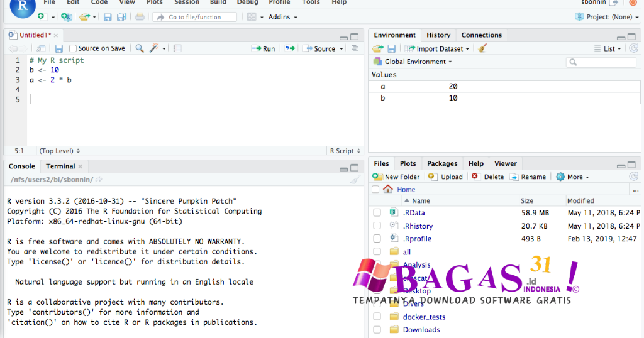
Task: Check the .Rhistory file checkbox
Action: tap(377, 226)
